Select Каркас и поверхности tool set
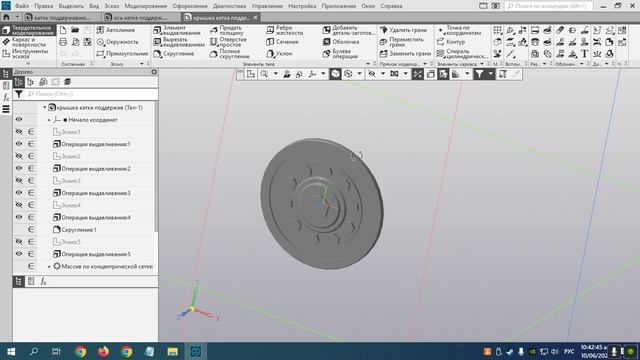 [24, 42]
